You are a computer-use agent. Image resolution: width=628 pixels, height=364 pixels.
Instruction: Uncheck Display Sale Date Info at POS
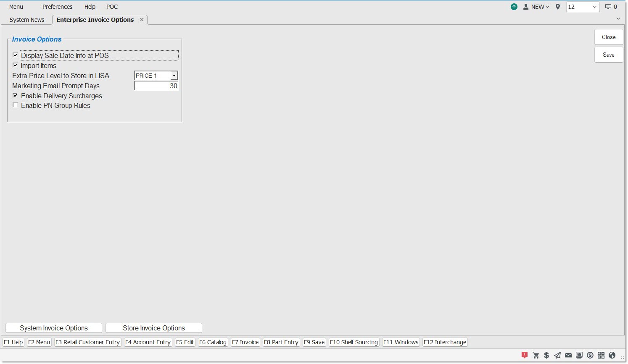coord(16,55)
